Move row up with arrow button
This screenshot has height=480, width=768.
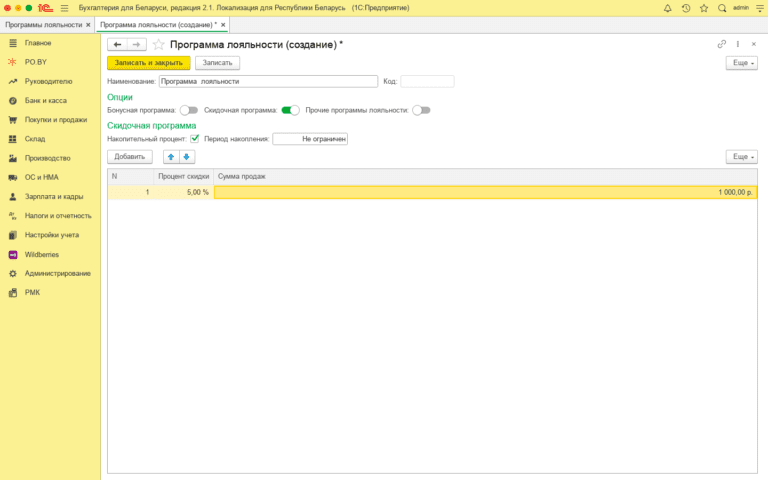pyautogui.click(x=171, y=157)
